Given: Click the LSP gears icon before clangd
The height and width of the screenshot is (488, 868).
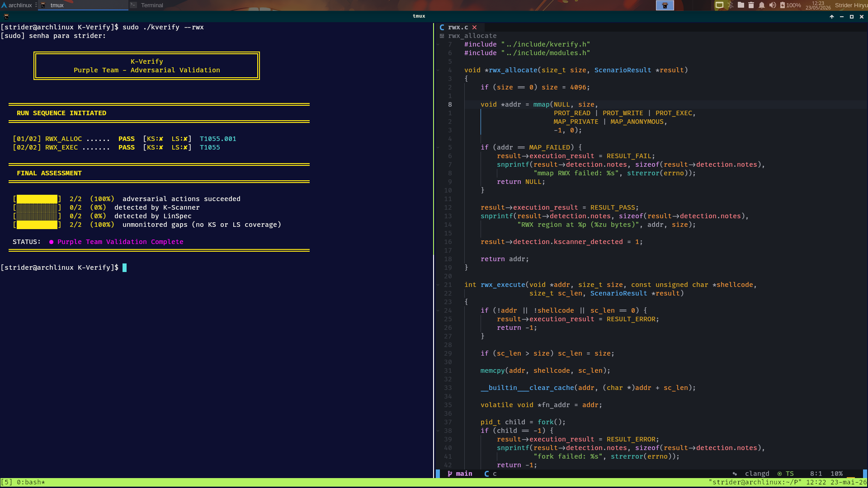Looking at the screenshot, I should (x=735, y=474).
